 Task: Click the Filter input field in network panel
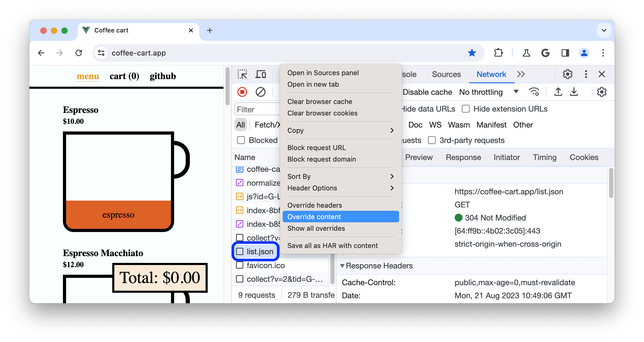(x=256, y=109)
